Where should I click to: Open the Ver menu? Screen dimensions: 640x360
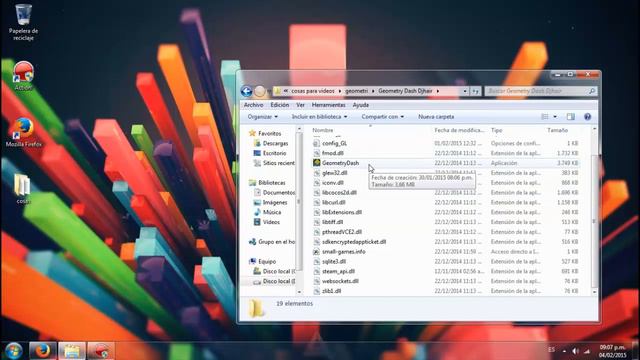300,105
